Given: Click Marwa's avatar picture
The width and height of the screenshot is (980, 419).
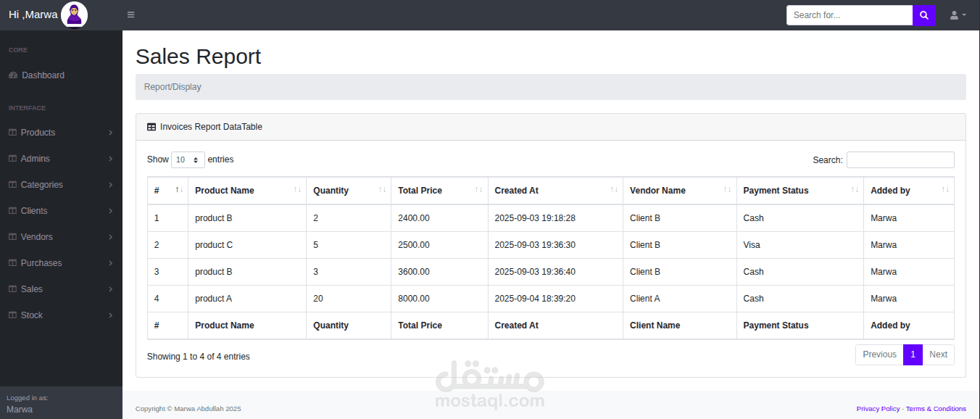Looking at the screenshot, I should [74, 14].
